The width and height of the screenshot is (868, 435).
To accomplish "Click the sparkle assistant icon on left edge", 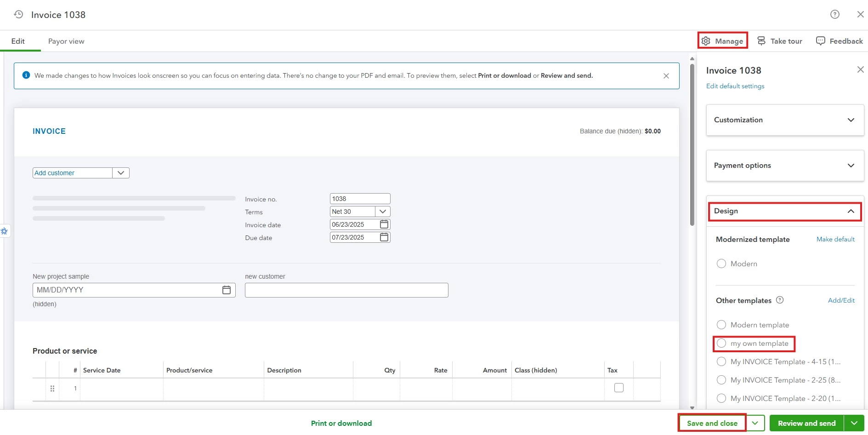I will [x=4, y=231].
